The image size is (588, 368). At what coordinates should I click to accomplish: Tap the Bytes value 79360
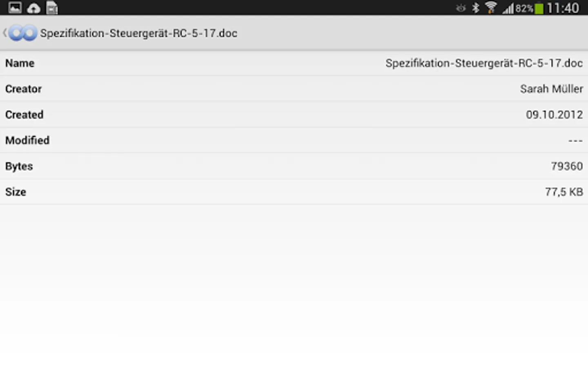pyautogui.click(x=567, y=166)
